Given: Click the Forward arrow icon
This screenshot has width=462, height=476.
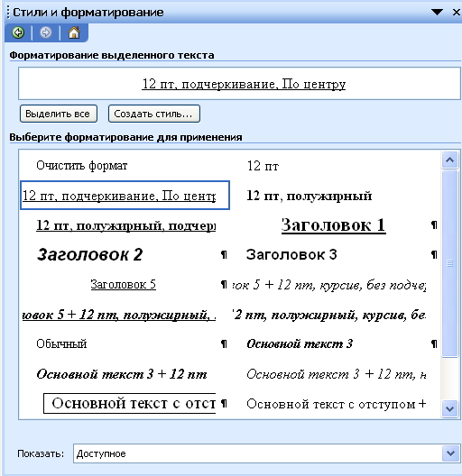Looking at the screenshot, I should click(46, 32).
